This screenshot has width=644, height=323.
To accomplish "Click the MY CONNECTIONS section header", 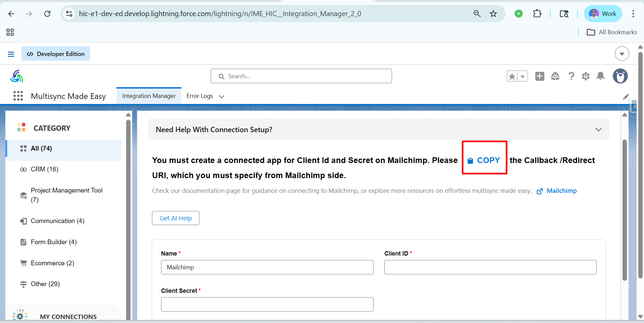I will coord(68,317).
